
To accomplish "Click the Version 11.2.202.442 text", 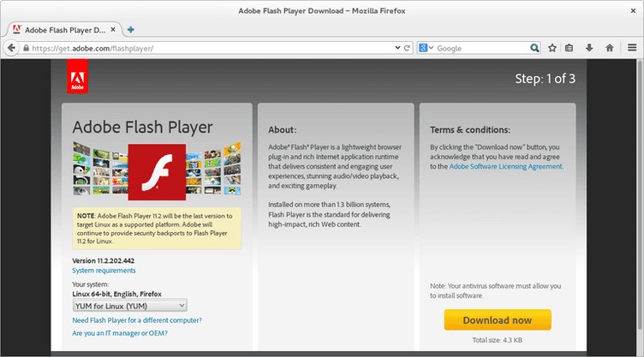I will coord(103,260).
